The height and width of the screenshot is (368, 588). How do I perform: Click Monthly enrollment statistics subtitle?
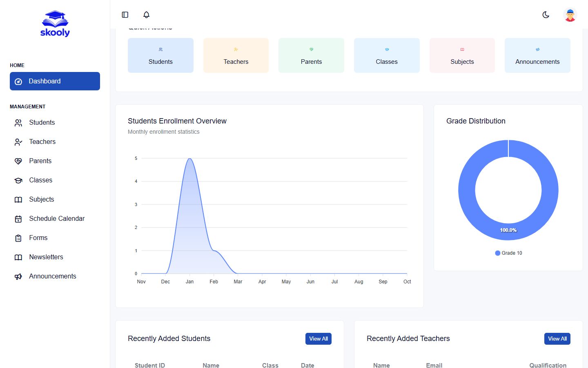tap(164, 132)
